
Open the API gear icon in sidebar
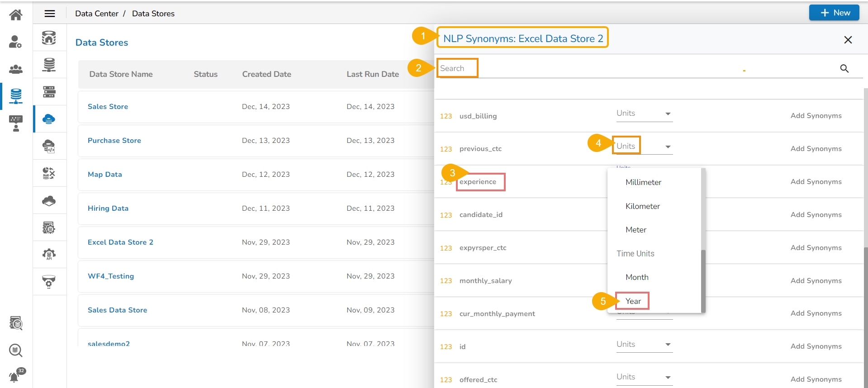coord(49,255)
